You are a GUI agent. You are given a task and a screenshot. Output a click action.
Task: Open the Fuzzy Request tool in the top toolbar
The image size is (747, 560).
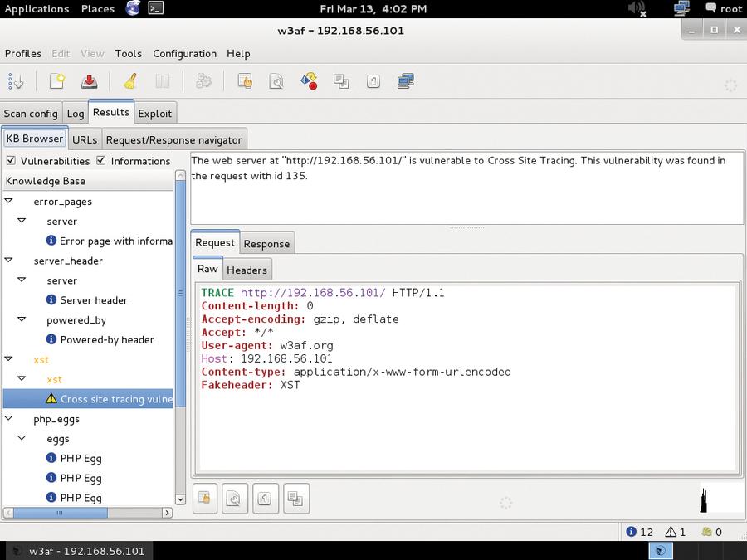[x=276, y=81]
